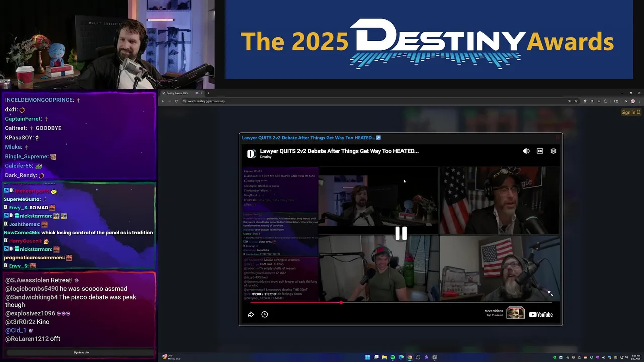Click the @RoLaren1212 offt message
This screenshot has width=644, height=362.
click(33, 339)
